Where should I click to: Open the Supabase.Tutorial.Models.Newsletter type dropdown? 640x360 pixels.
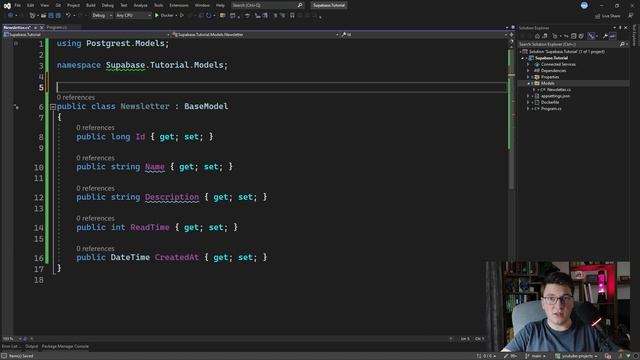coord(256,35)
